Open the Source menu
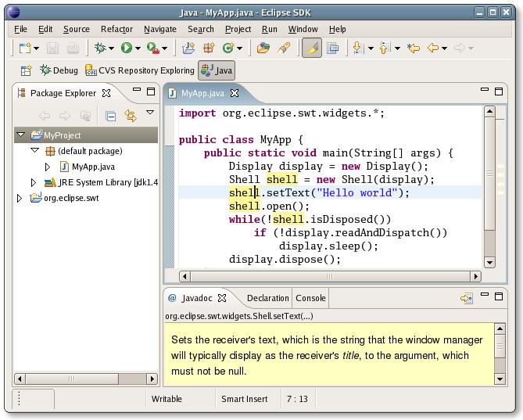This screenshot has width=523, height=420. [77, 30]
